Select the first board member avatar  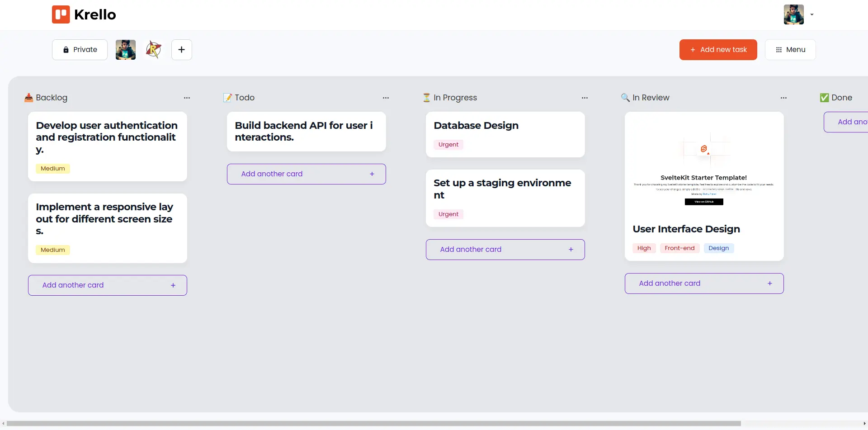pos(126,50)
